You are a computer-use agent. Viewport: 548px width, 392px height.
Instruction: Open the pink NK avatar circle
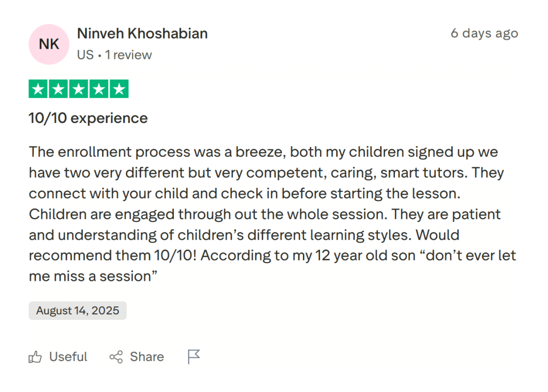click(49, 44)
